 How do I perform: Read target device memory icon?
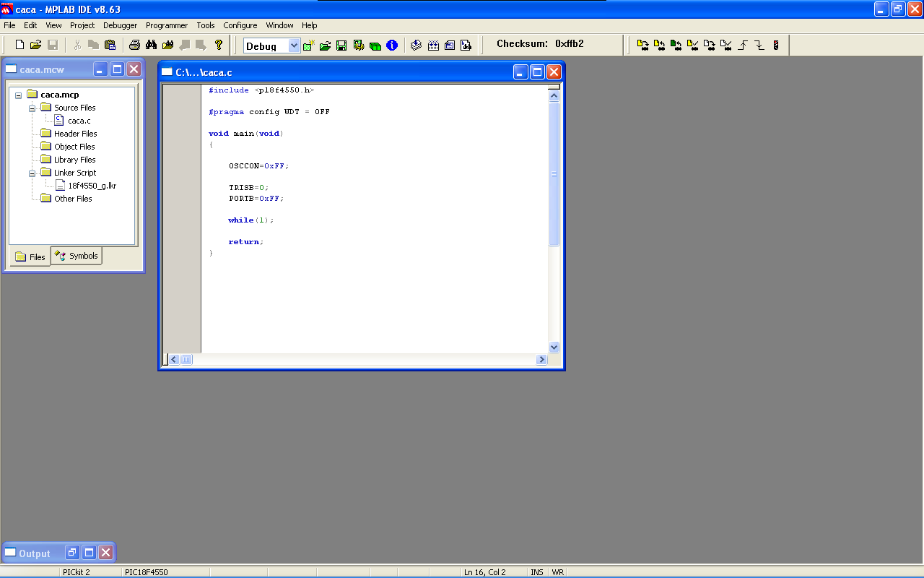(659, 45)
